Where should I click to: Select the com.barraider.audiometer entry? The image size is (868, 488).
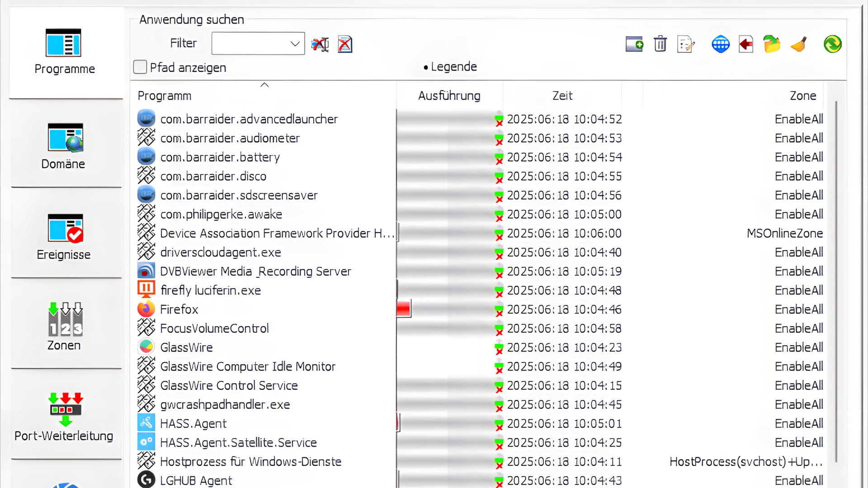[x=230, y=138]
